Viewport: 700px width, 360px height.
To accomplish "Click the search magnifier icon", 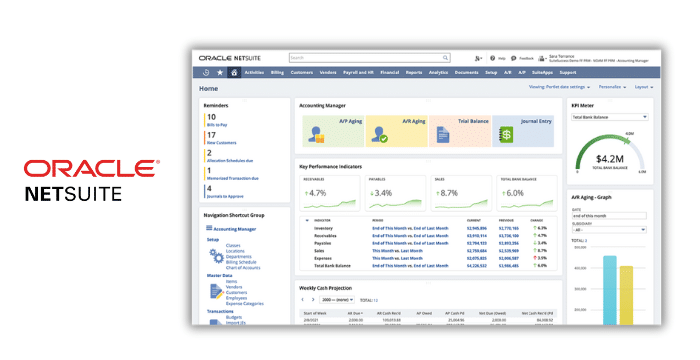I will (x=445, y=58).
